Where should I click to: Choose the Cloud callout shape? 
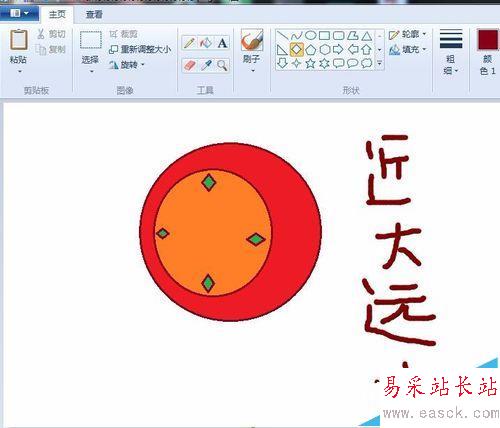click(x=367, y=63)
